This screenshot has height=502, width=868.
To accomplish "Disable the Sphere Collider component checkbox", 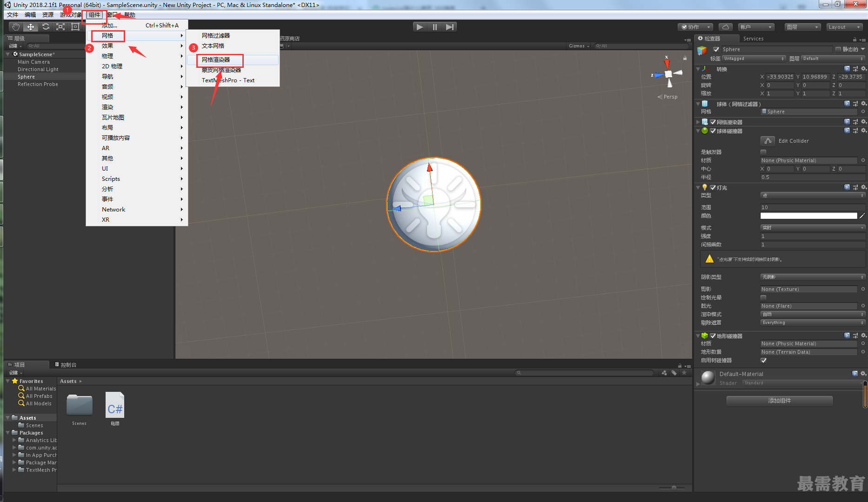I will tap(713, 131).
